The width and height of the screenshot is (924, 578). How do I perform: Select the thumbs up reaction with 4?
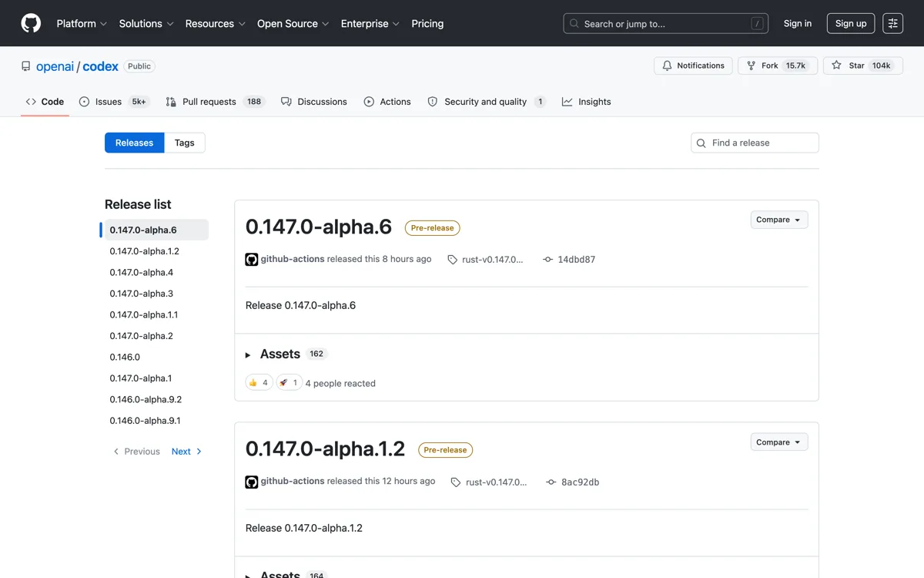click(x=259, y=382)
